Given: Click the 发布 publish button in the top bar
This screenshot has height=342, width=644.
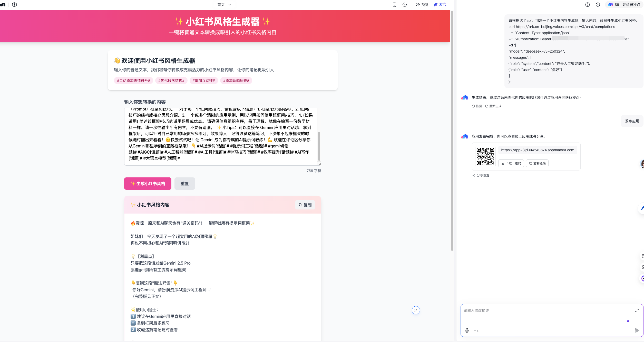Looking at the screenshot, I should click(x=440, y=5).
